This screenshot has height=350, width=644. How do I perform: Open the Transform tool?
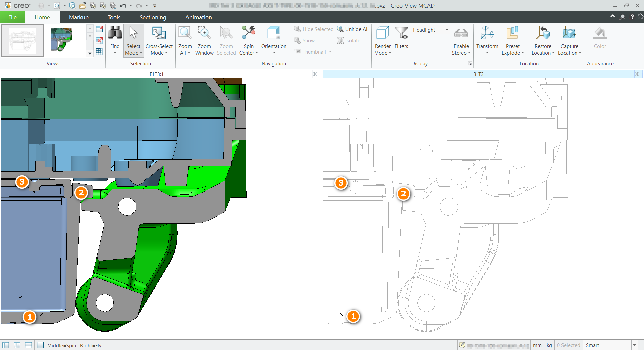[x=487, y=40]
